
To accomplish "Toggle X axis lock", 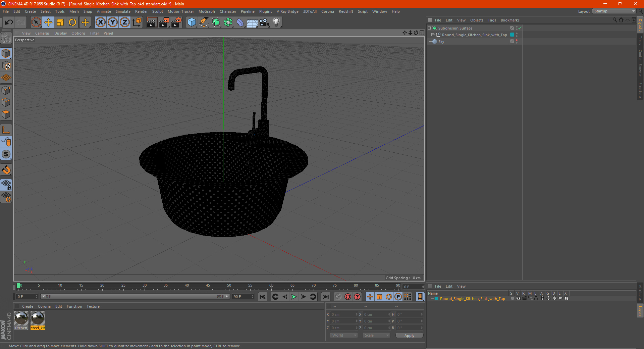I will click(x=100, y=22).
